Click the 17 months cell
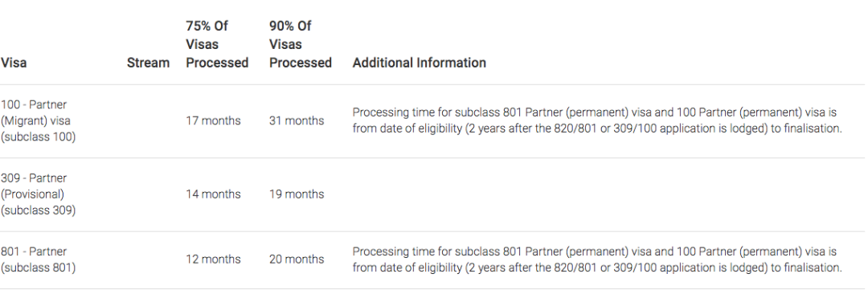 pos(213,120)
